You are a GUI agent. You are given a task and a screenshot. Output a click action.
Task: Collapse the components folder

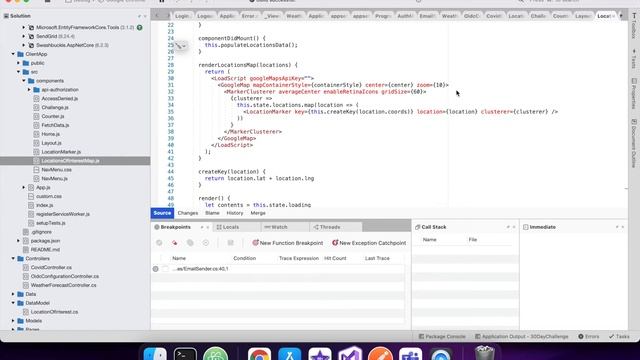tap(24, 81)
